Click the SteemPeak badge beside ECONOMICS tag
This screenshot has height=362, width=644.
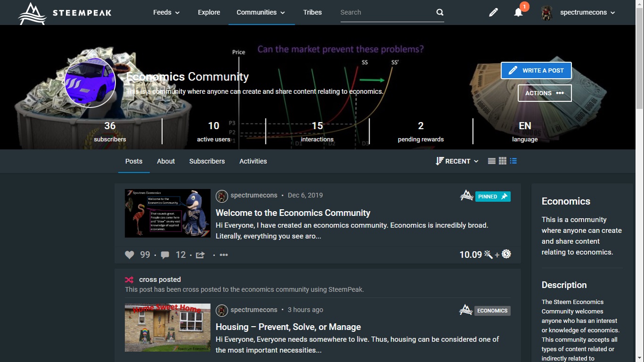[466, 310]
